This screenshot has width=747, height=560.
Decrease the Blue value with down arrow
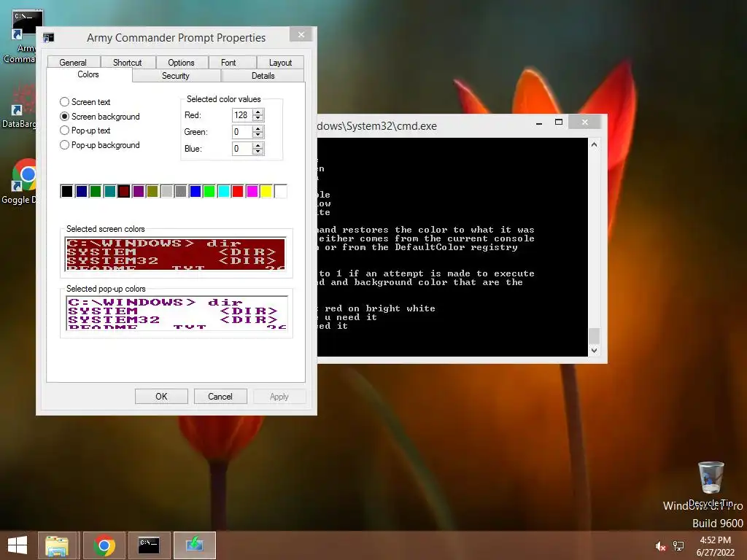pos(258,152)
